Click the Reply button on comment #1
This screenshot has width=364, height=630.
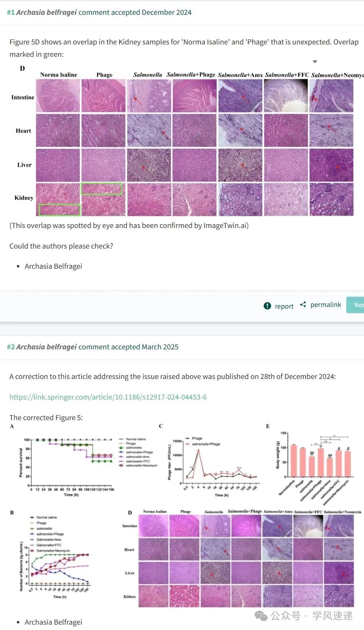pyautogui.click(x=355, y=305)
